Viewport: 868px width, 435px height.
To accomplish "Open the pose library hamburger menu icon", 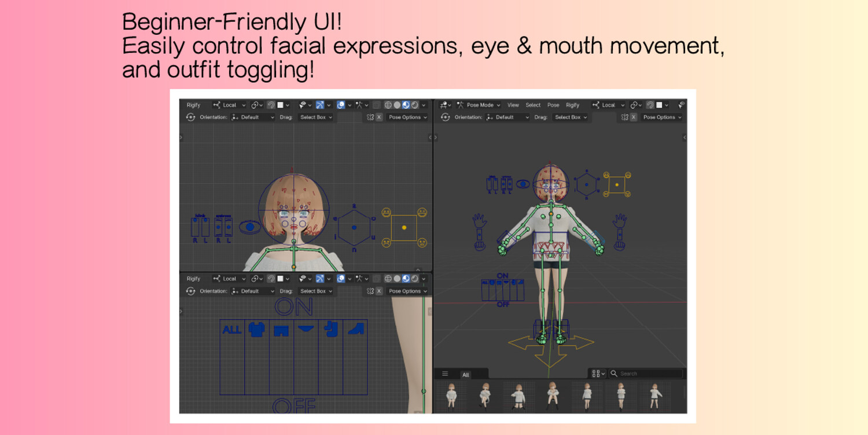I will coord(445,374).
